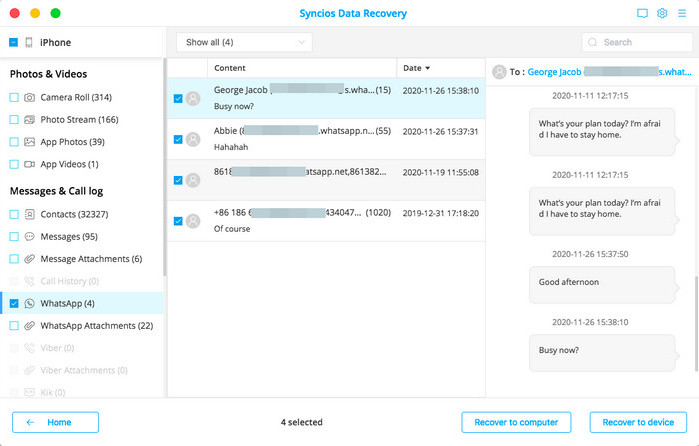Image resolution: width=699 pixels, height=446 pixels.
Task: Check the Message Attachments (6) checkbox
Action: point(14,259)
